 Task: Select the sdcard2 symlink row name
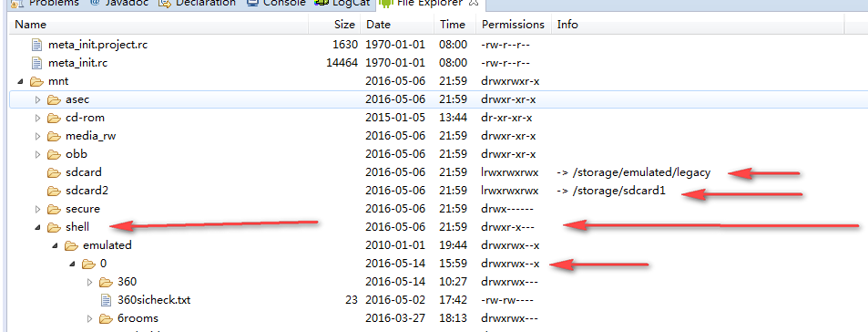click(87, 191)
